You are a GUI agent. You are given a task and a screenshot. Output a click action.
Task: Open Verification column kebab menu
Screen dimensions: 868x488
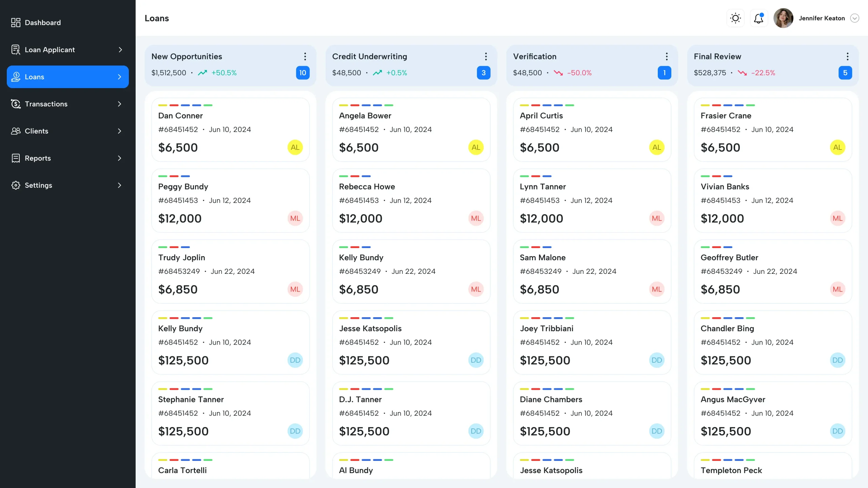pyautogui.click(x=666, y=56)
